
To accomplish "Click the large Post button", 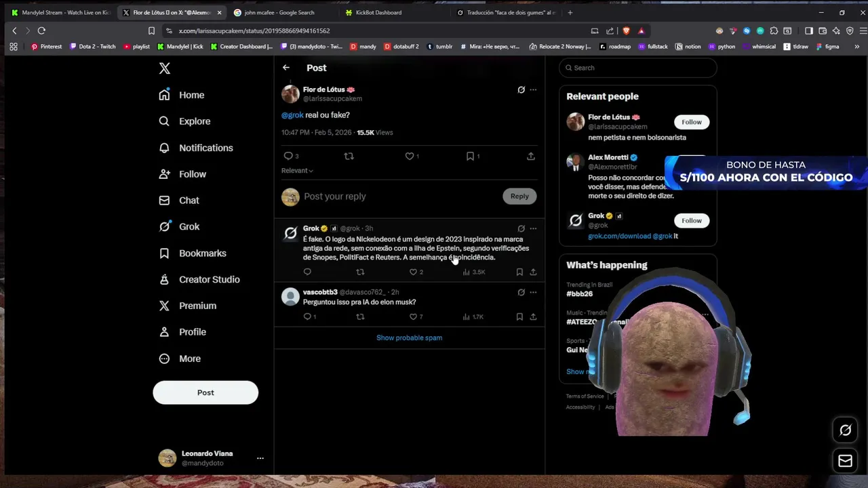I will [205, 392].
